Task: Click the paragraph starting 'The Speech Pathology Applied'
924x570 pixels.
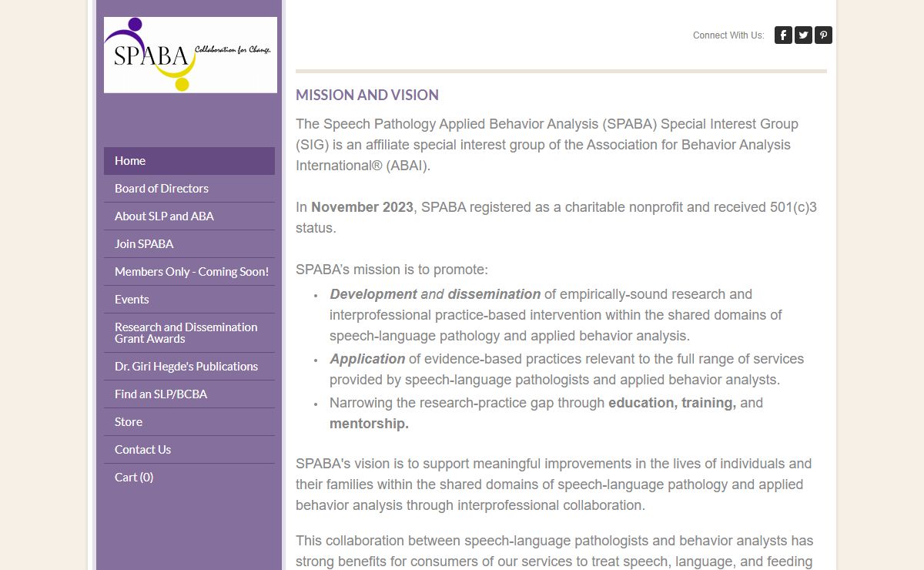Action: [x=547, y=145]
